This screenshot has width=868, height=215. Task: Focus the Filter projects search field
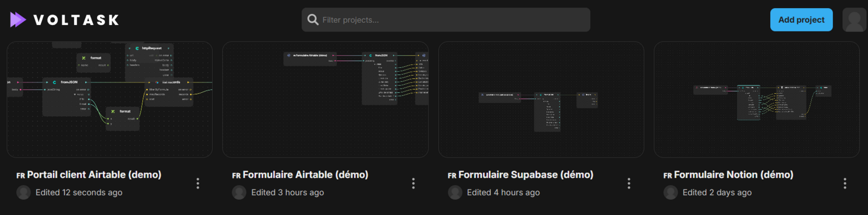coord(446,20)
